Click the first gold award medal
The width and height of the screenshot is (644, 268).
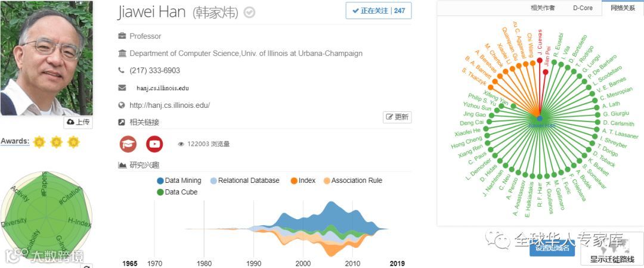pos(39,142)
